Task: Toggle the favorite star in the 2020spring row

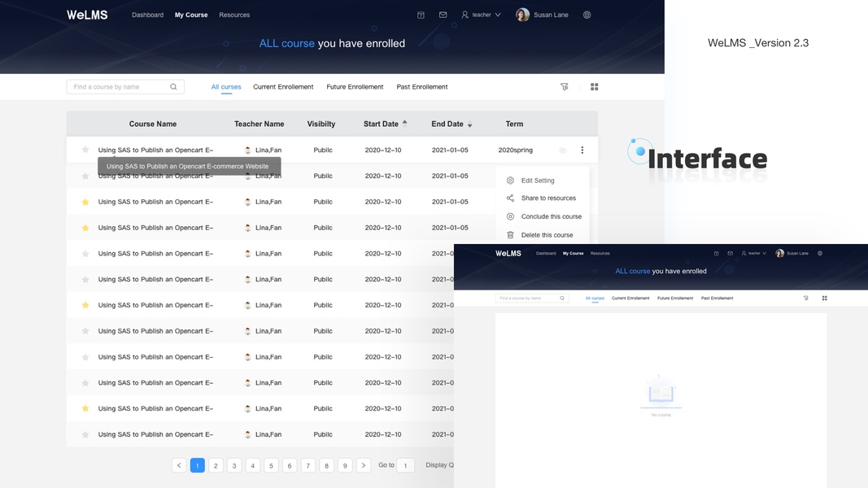Action: 85,150
